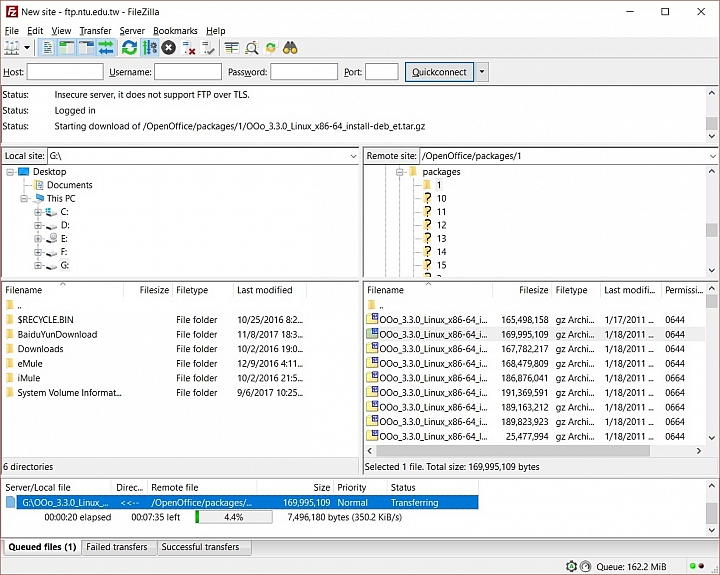Select the $RECYCLE.BIN folder
Screen dimensions: 720x575
point(45,320)
